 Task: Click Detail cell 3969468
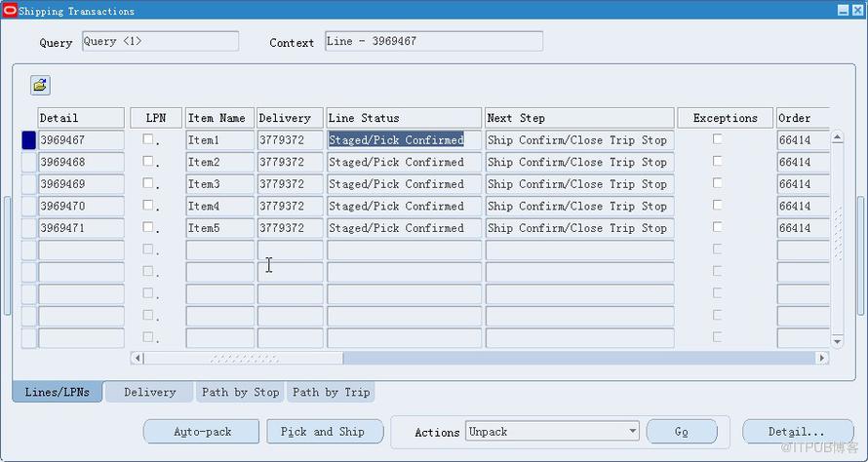click(81, 162)
